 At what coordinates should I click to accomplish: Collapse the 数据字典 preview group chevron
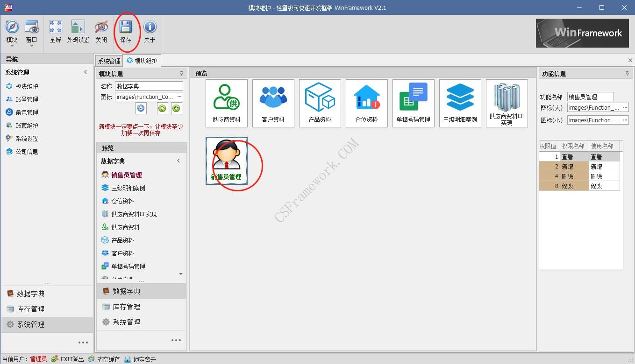pyautogui.click(x=178, y=160)
